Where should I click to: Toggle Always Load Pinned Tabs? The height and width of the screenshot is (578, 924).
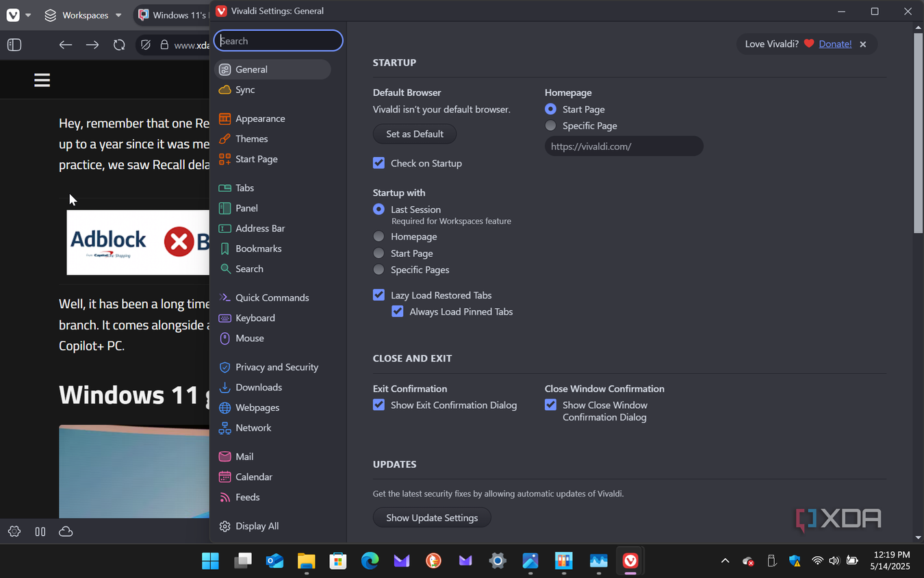pyautogui.click(x=398, y=312)
